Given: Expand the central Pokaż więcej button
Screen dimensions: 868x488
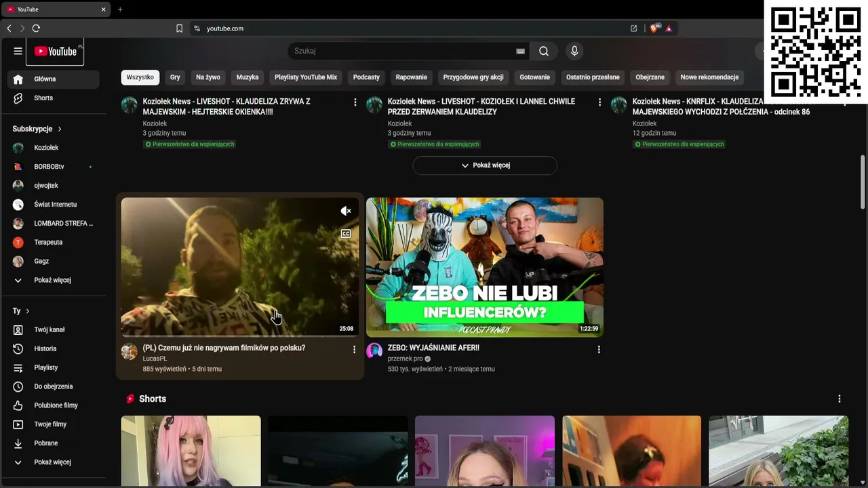Looking at the screenshot, I should (x=485, y=165).
